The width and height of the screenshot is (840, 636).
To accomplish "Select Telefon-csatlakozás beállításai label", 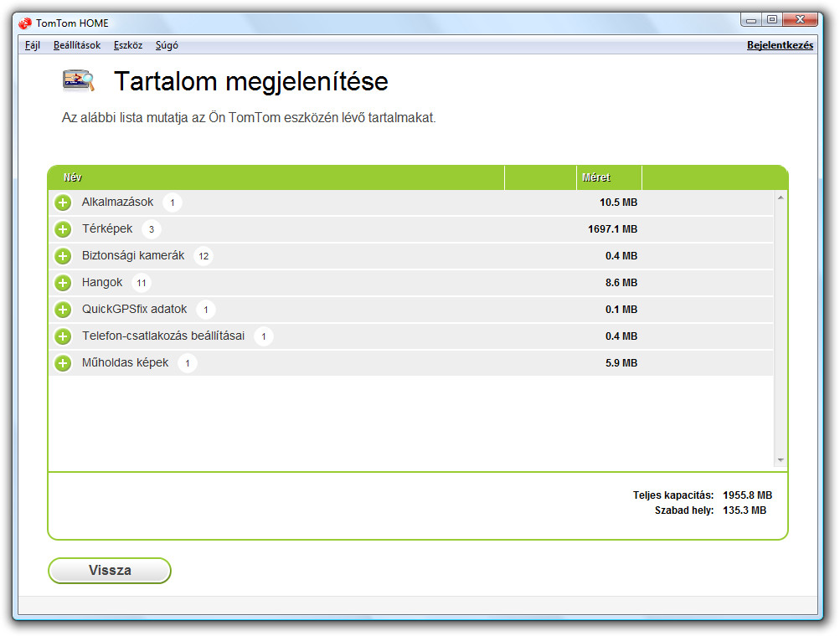I will click(x=162, y=336).
